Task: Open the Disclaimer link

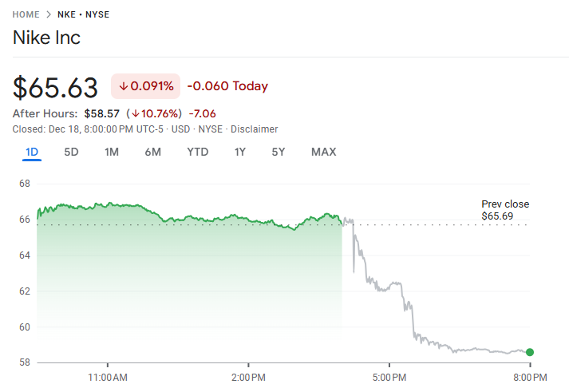Action: pyautogui.click(x=255, y=129)
